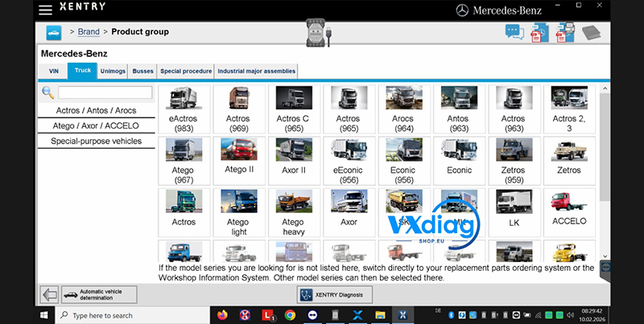Click the back arrow button at bottom-left
The width and height of the screenshot is (644, 324).
click(49, 294)
